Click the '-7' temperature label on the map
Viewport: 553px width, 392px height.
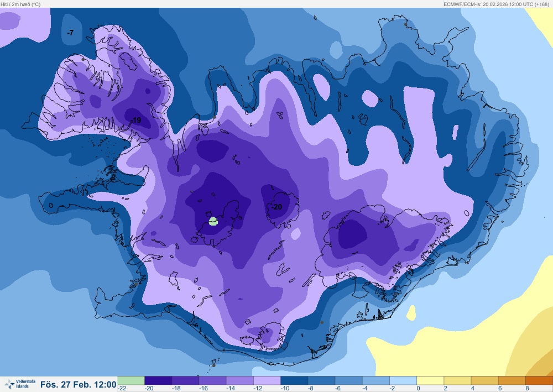[70, 33]
